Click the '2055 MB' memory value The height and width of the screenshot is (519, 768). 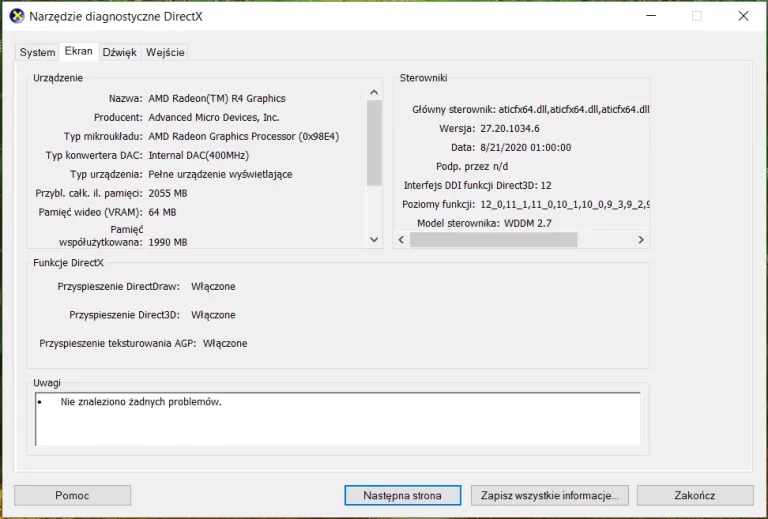pos(168,193)
